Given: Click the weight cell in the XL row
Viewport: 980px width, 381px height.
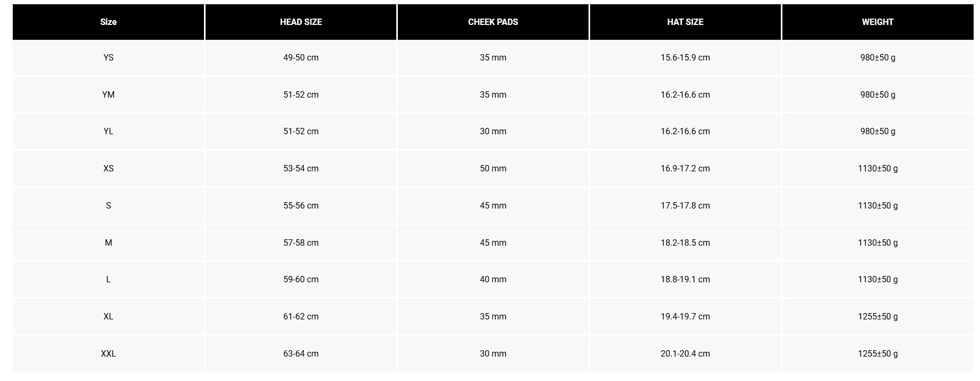Looking at the screenshot, I should (877, 316).
